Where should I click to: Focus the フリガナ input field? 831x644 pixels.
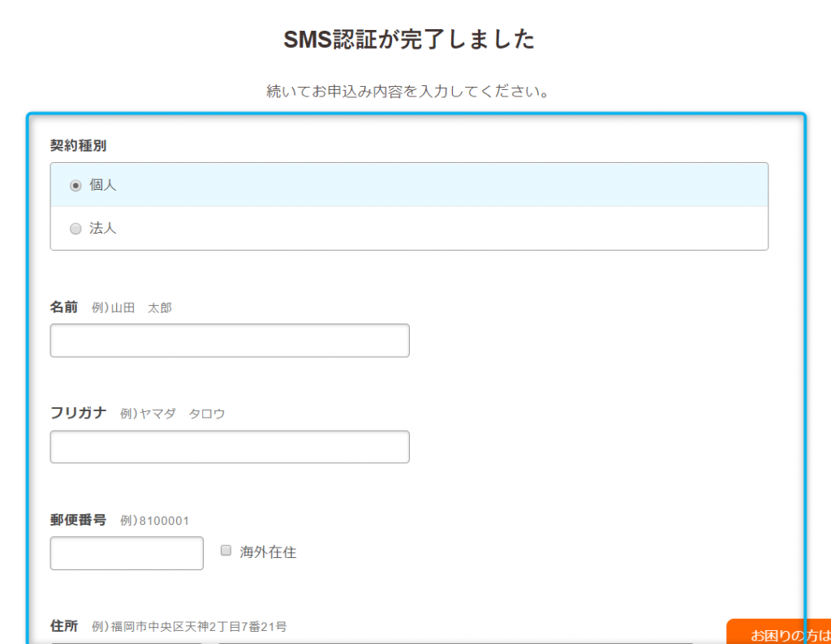[x=230, y=447]
